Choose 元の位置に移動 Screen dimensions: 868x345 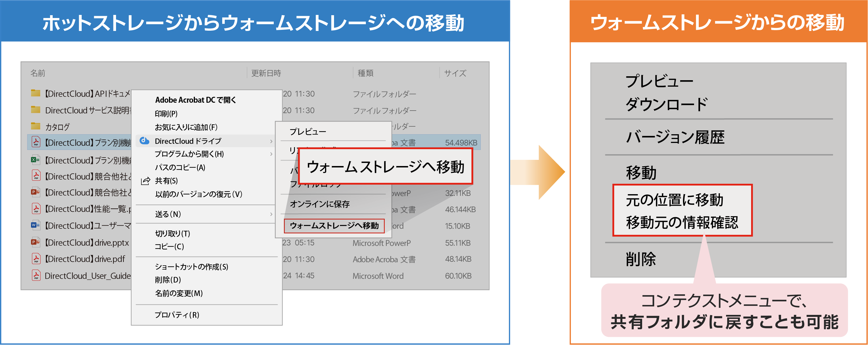point(674,200)
